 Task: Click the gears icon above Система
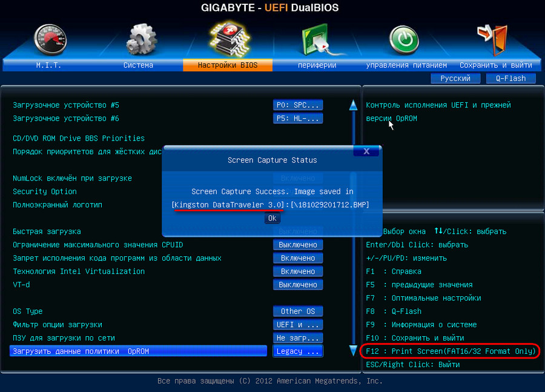click(140, 39)
